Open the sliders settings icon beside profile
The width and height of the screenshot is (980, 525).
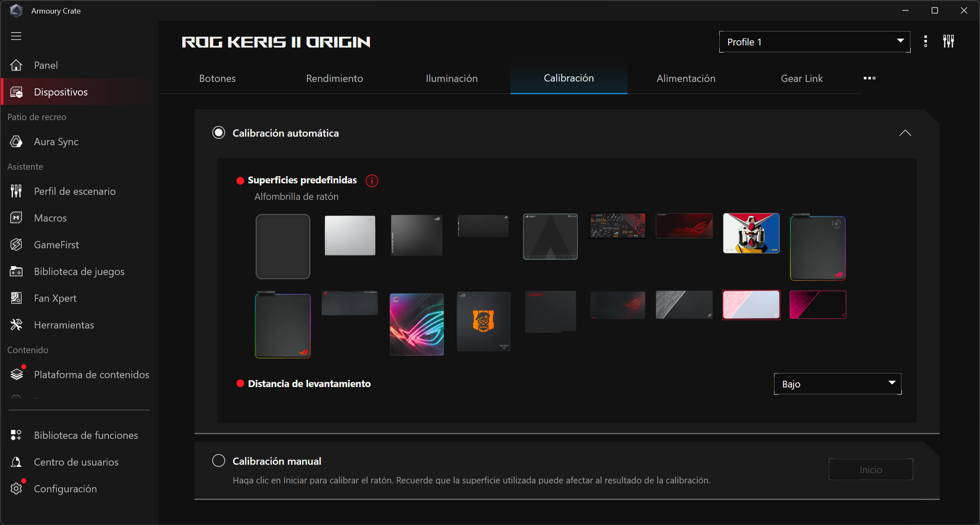click(949, 42)
